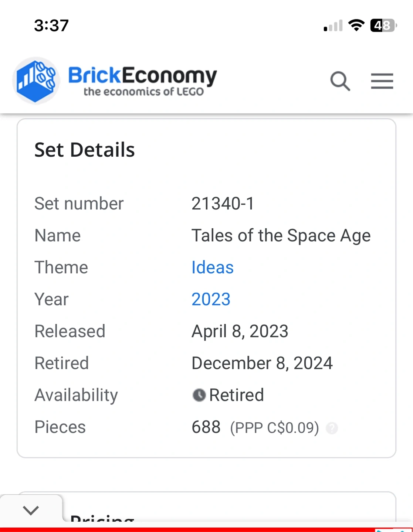The width and height of the screenshot is (413, 532).
Task: Collapse the ad with chevron-down tab
Action: click(31, 511)
